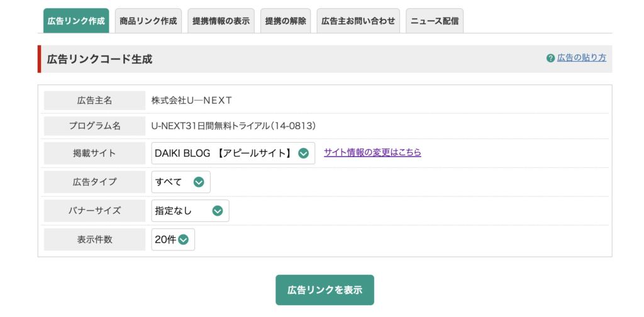Image resolution: width=644 pixels, height=317 pixels.
Task: Switch to the 商品リンク作成 tab
Action: (148, 21)
